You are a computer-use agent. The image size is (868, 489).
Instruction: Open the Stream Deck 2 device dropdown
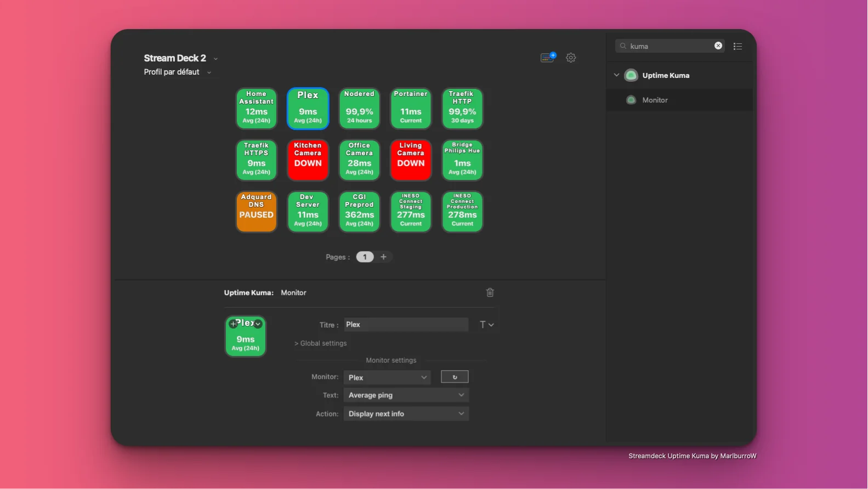point(181,58)
